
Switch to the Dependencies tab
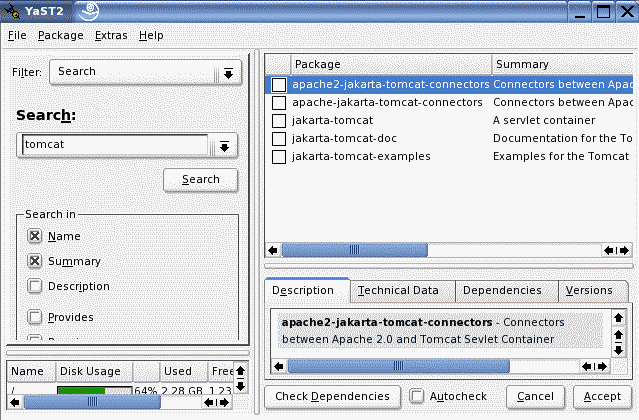(x=506, y=291)
